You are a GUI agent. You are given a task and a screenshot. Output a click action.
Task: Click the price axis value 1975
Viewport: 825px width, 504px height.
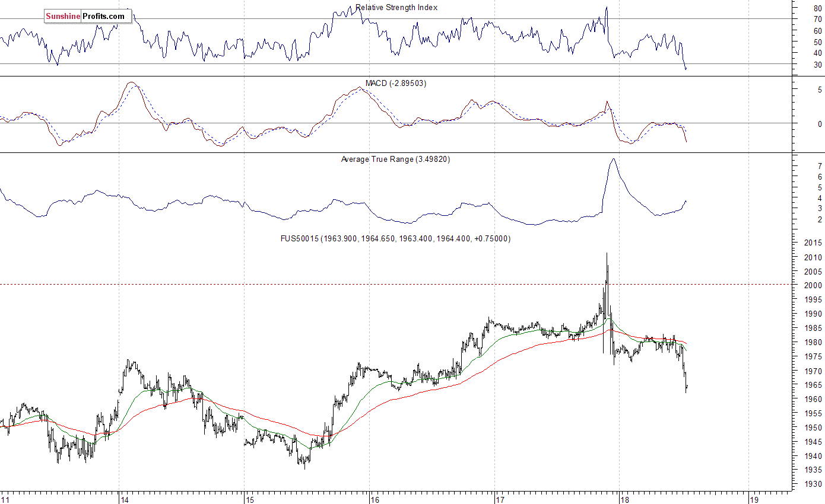814,357
